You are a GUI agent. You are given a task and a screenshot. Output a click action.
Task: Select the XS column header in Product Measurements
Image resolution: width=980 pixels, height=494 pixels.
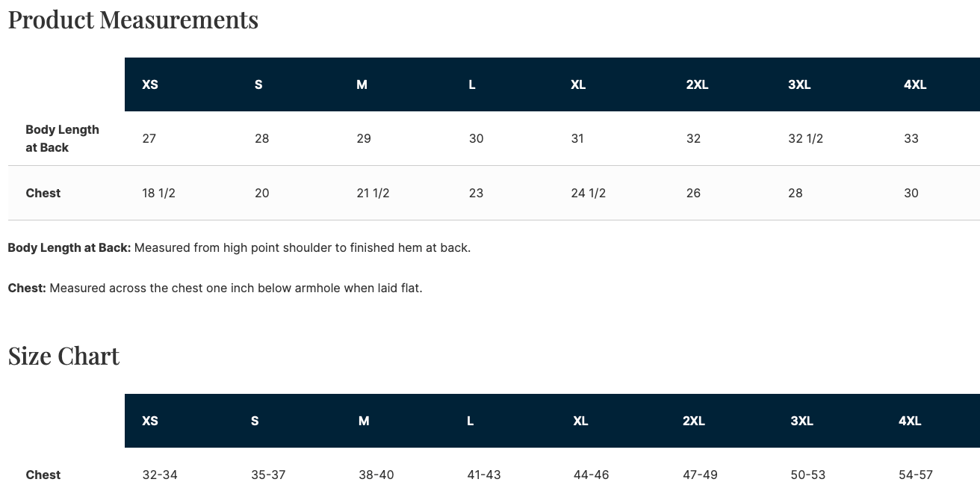(150, 84)
